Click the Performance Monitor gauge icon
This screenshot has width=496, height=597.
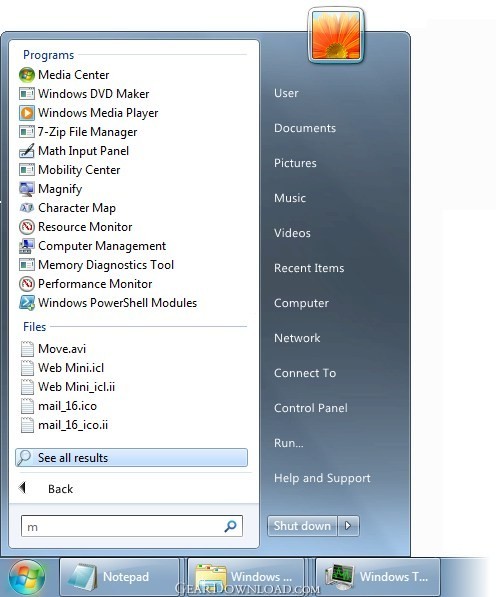coord(27,284)
